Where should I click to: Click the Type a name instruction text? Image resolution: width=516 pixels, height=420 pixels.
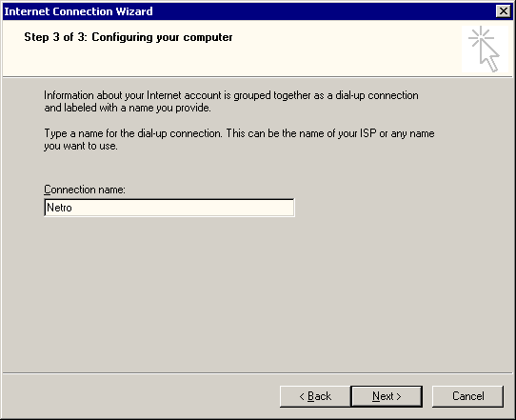[239, 140]
